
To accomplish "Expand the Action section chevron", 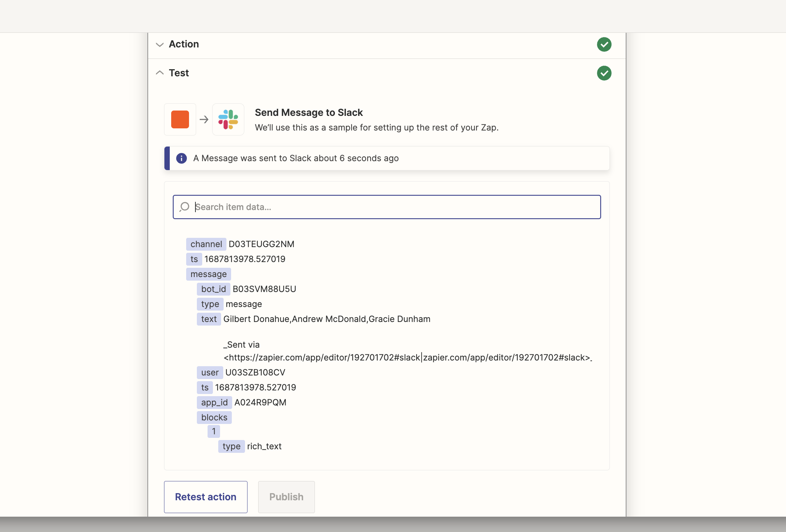I will (x=160, y=45).
